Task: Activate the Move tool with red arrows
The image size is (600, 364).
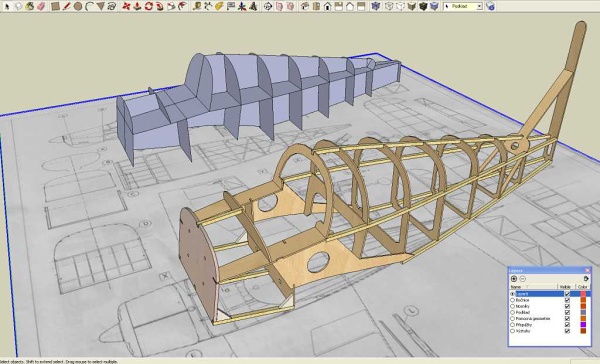Action: [126, 6]
